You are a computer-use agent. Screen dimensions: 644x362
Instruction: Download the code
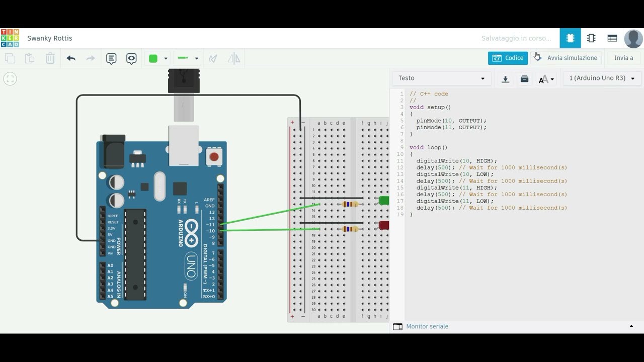pos(506,79)
